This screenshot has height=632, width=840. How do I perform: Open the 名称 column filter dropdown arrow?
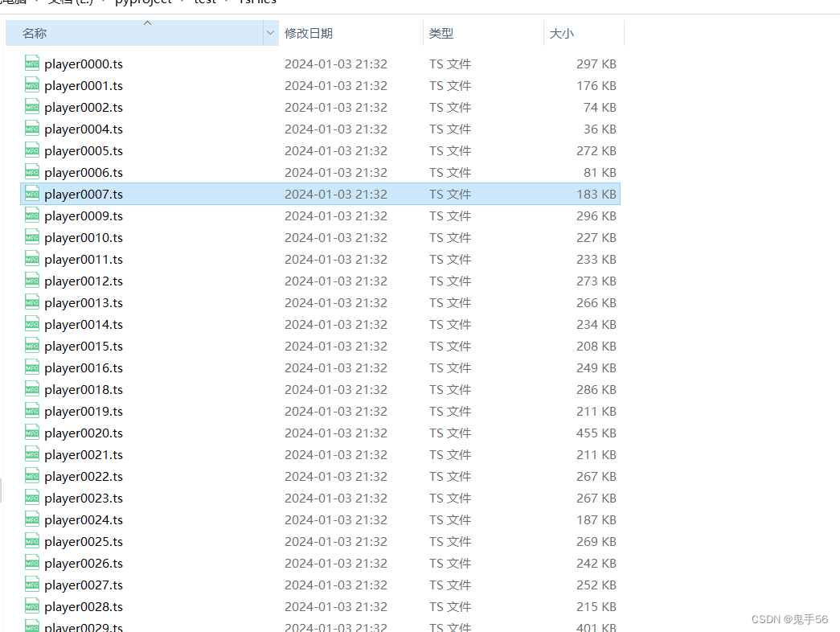(271, 33)
